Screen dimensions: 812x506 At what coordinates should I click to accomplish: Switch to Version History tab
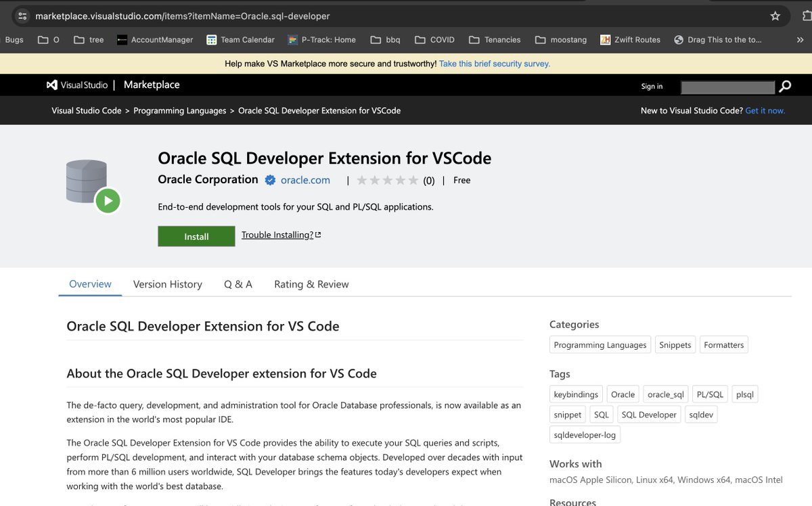tap(168, 284)
